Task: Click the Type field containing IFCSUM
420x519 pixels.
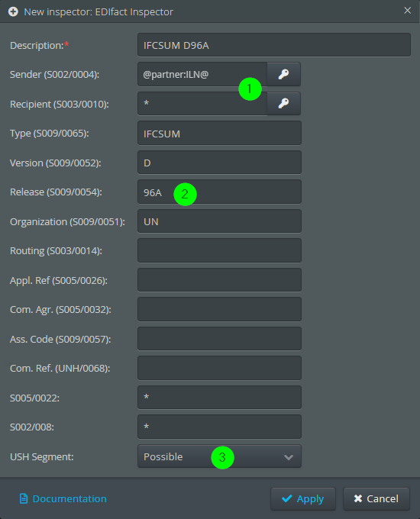Action: click(219, 133)
